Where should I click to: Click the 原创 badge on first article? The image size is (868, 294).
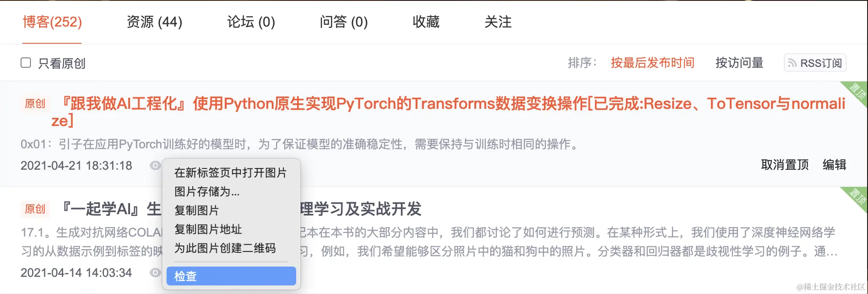click(x=35, y=104)
